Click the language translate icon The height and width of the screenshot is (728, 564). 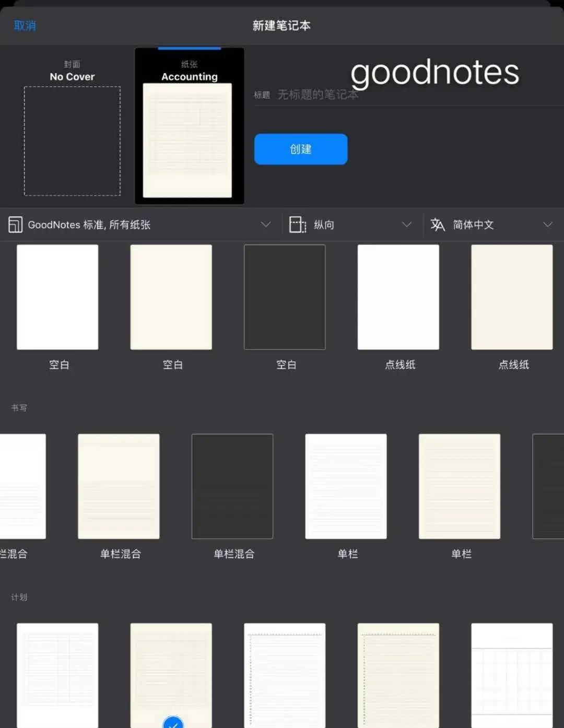point(438,225)
